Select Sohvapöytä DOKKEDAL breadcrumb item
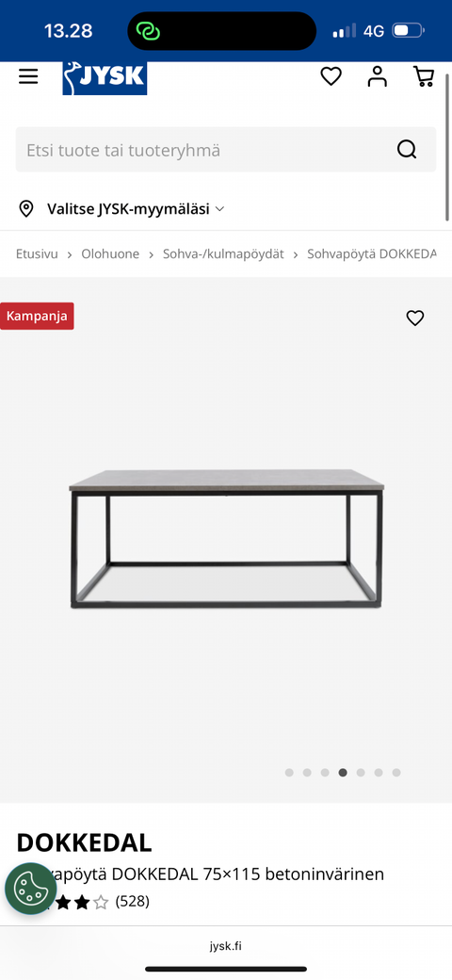 click(x=372, y=253)
